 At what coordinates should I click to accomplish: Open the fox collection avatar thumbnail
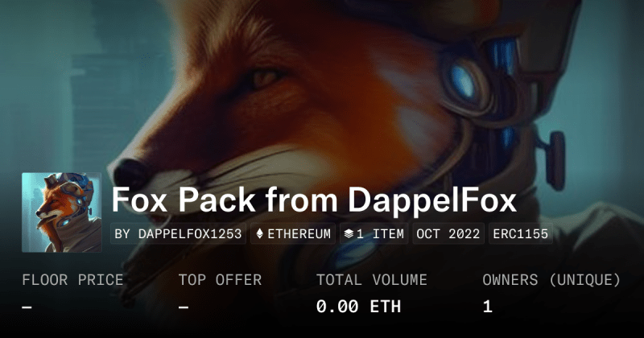[x=62, y=212]
